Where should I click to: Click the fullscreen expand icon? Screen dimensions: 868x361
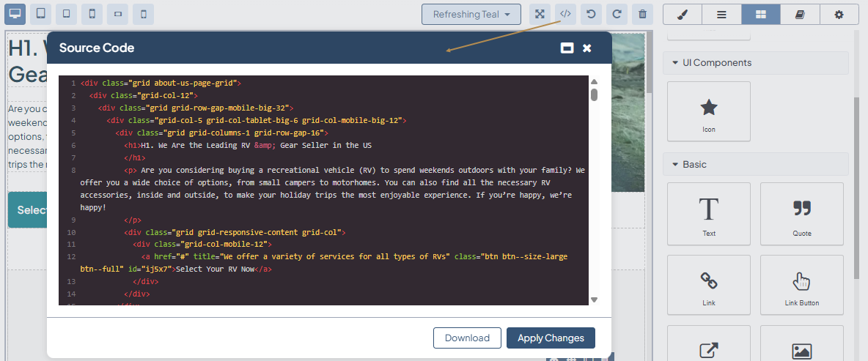540,14
